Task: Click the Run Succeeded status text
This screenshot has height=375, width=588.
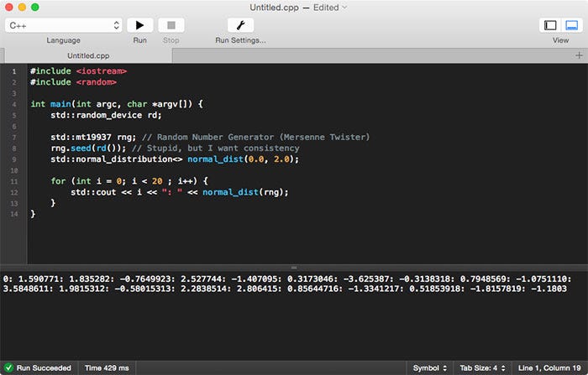Action: point(44,368)
